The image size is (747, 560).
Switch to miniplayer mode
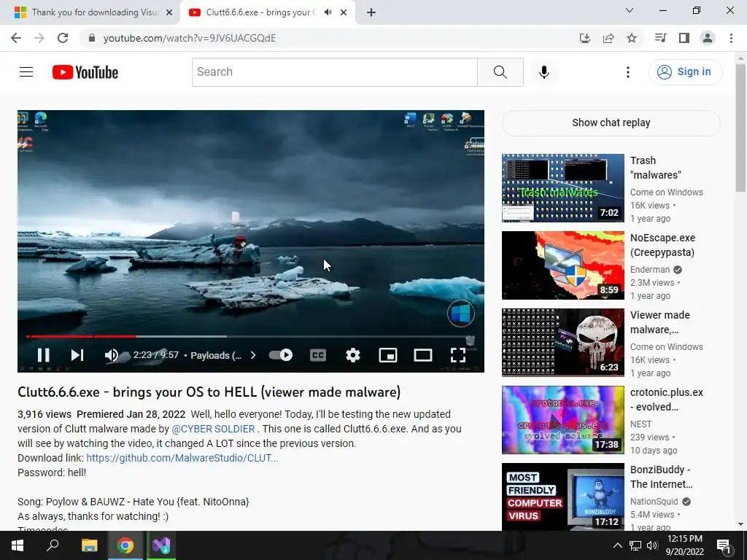click(x=388, y=355)
